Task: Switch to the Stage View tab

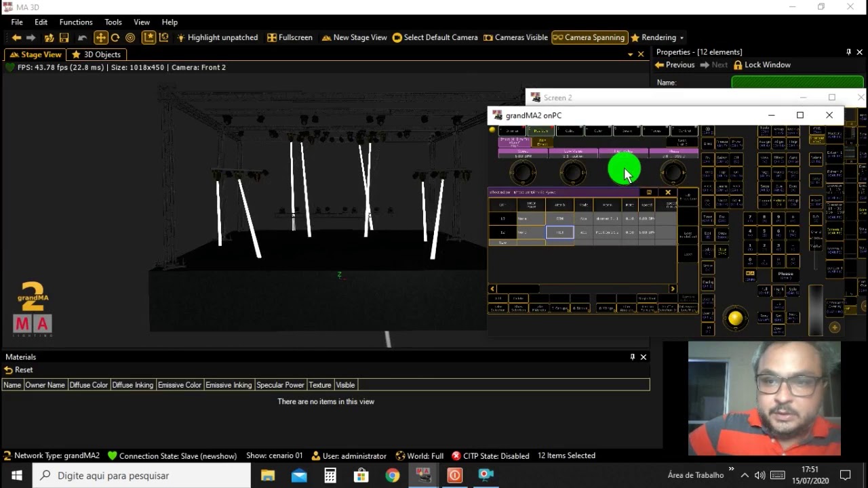Action: tap(35, 55)
